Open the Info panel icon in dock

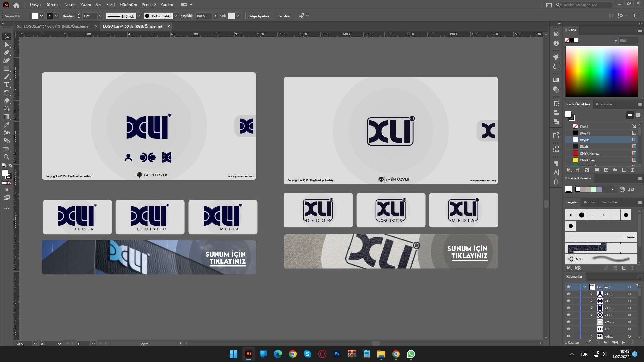click(x=556, y=43)
